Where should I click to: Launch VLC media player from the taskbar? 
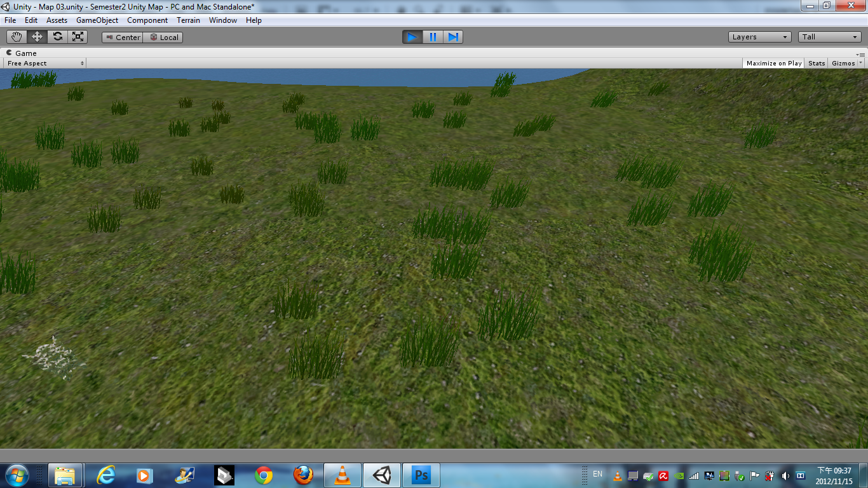[342, 474]
